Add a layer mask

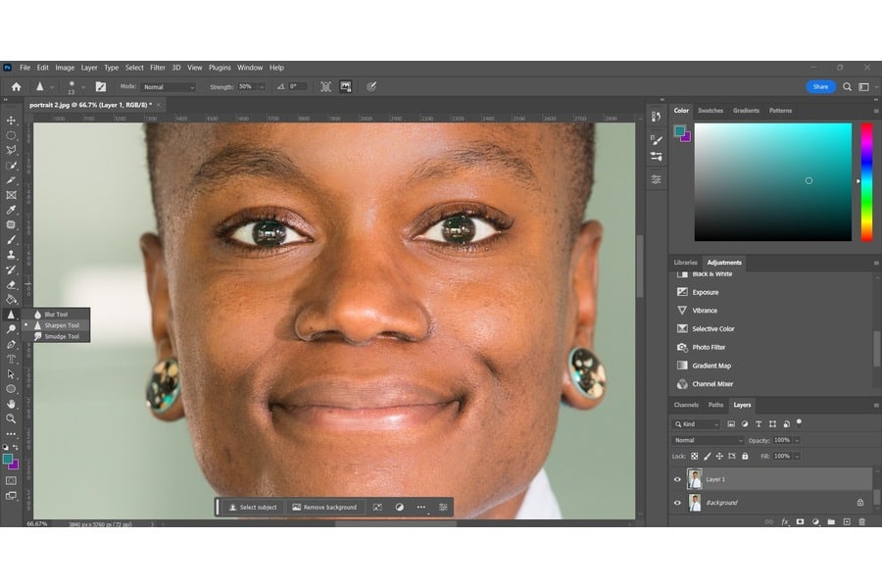click(801, 521)
